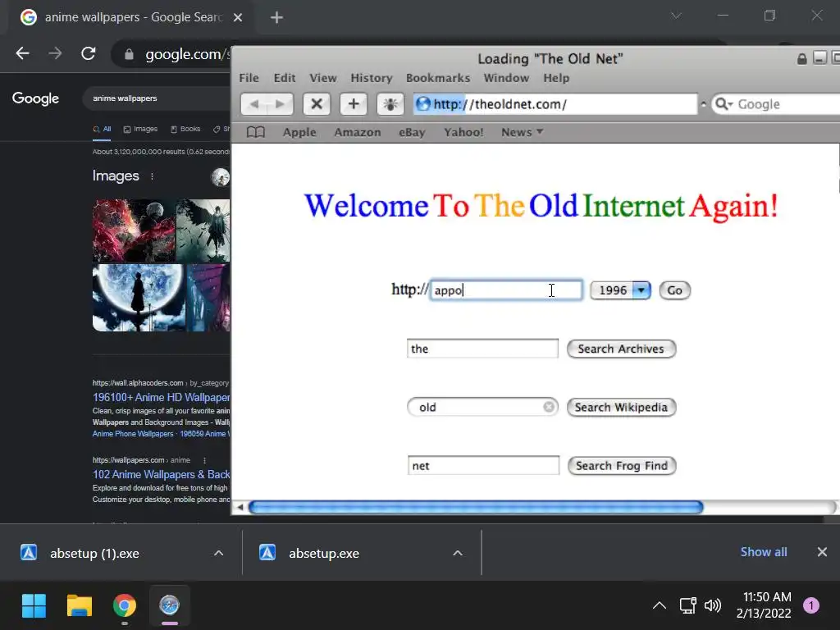
Task: Open the eBay bookmark in Safari
Action: (412, 132)
